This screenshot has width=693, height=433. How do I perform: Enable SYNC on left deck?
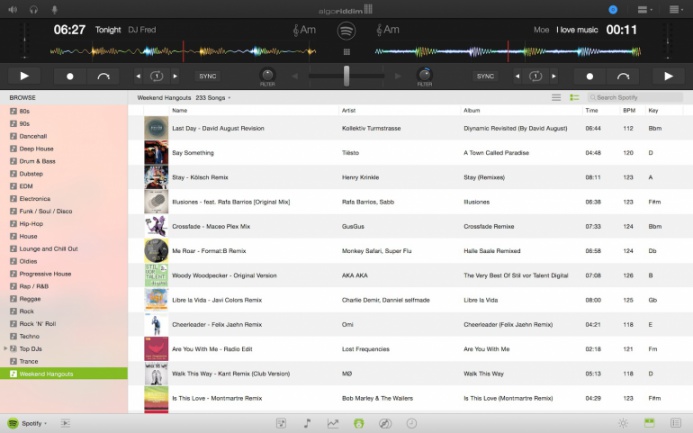pyautogui.click(x=208, y=76)
